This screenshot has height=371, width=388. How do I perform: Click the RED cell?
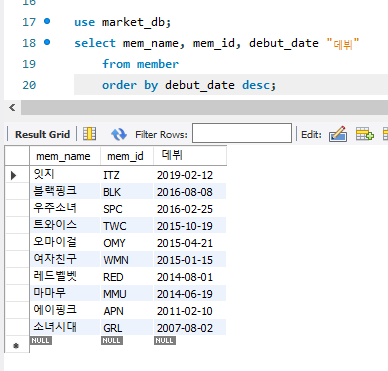127,277
